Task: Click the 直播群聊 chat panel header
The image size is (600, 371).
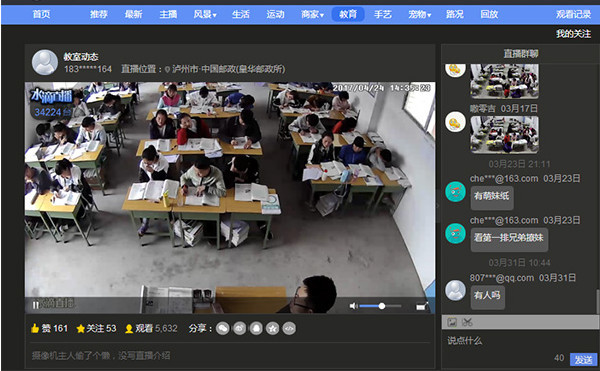Action: pyautogui.click(x=520, y=54)
